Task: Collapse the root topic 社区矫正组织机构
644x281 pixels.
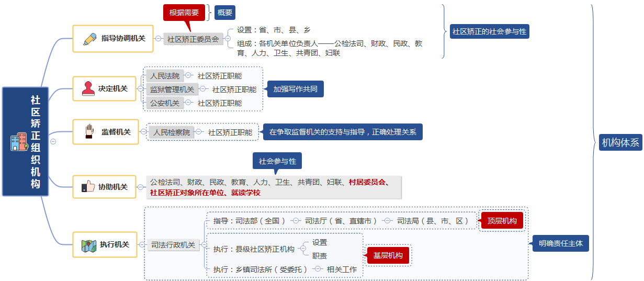Action: [x=53, y=141]
